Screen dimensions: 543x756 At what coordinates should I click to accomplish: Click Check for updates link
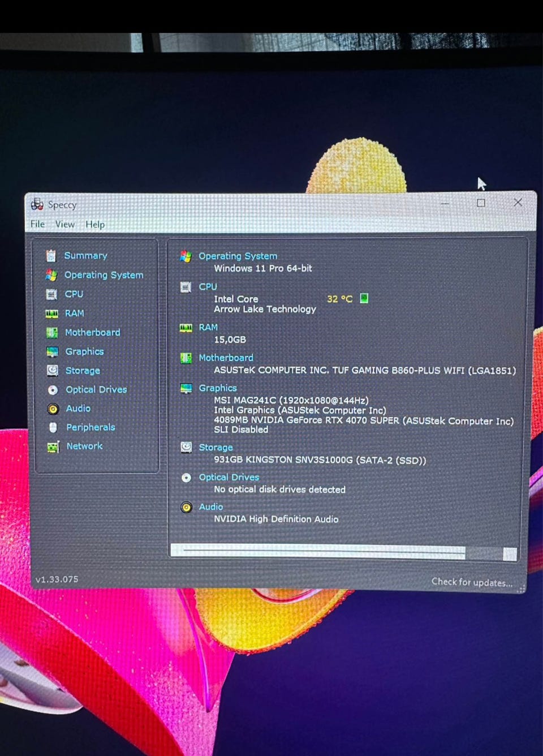click(472, 582)
